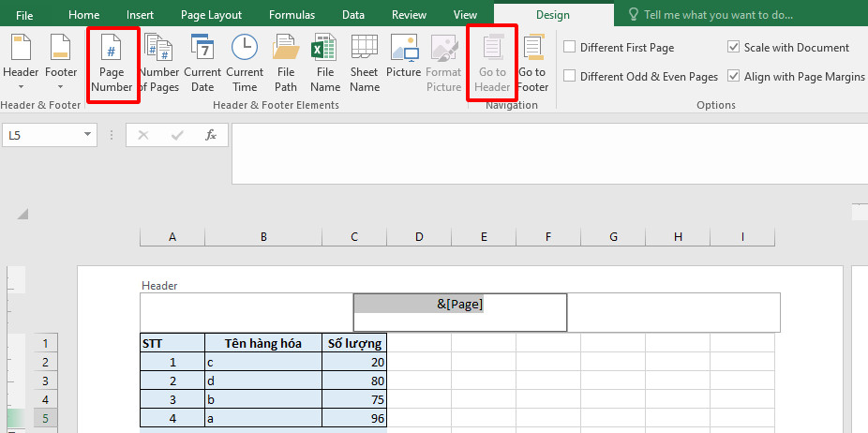Insert File Name element

point(325,63)
